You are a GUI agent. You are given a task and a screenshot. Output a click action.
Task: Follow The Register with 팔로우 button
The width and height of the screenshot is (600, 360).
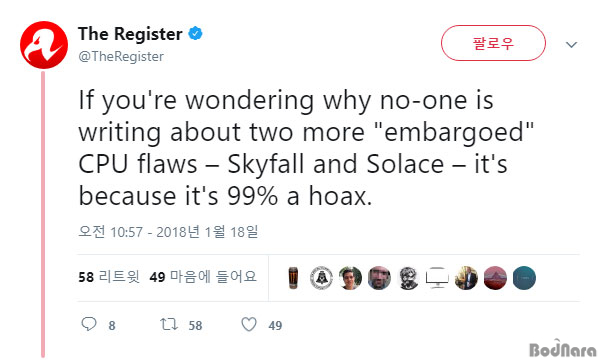pos(493,43)
